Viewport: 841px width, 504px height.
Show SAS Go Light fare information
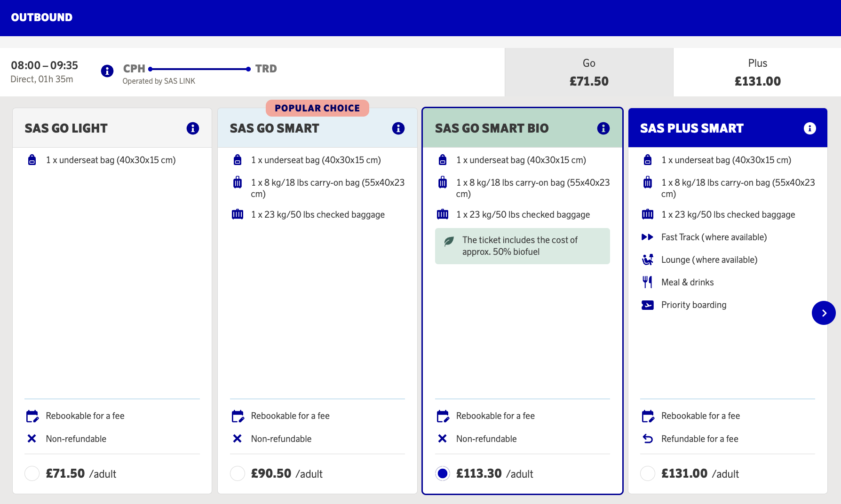click(193, 128)
